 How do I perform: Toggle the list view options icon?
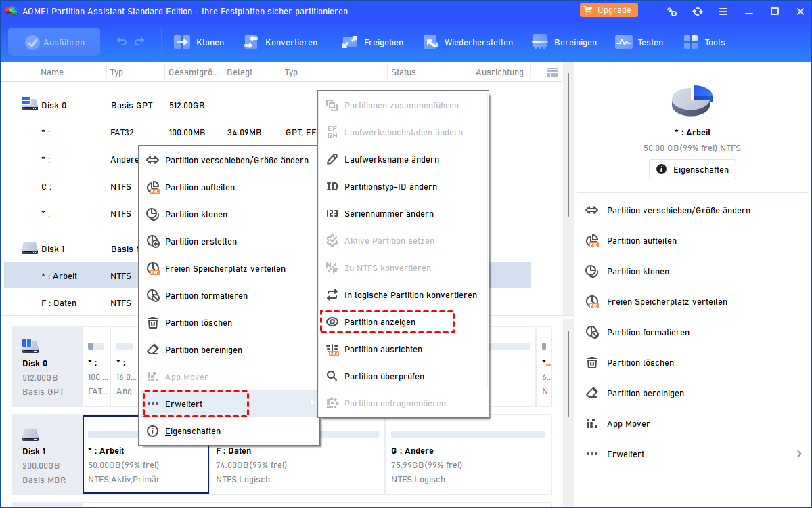[553, 72]
